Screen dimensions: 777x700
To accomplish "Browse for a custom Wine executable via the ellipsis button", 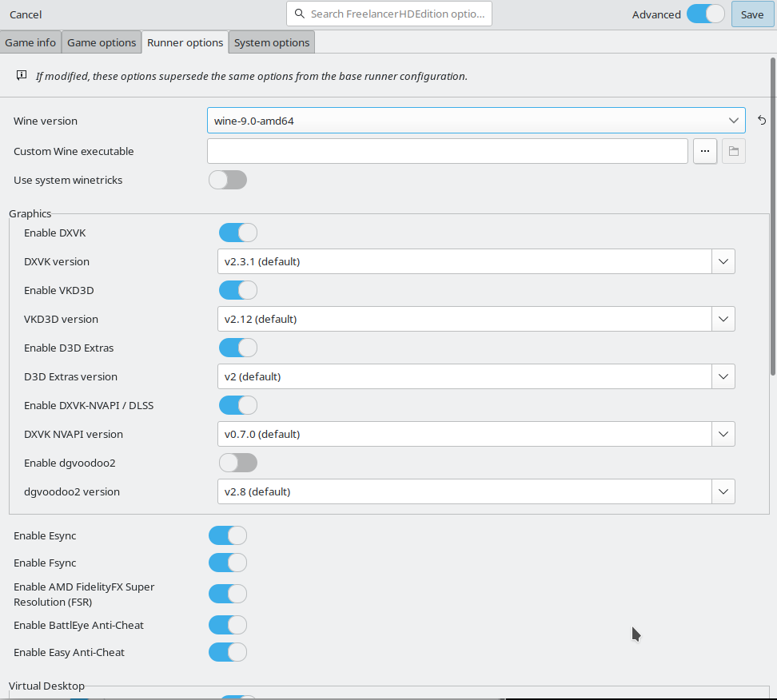I will coord(704,151).
